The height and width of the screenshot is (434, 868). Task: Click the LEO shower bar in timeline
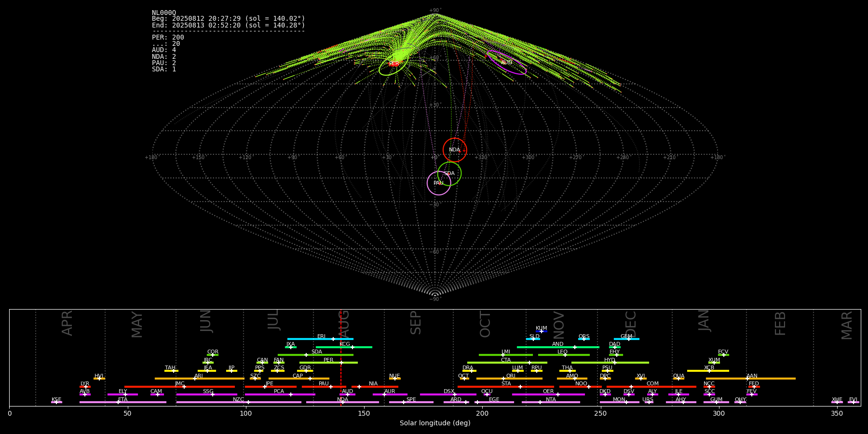(564, 355)
